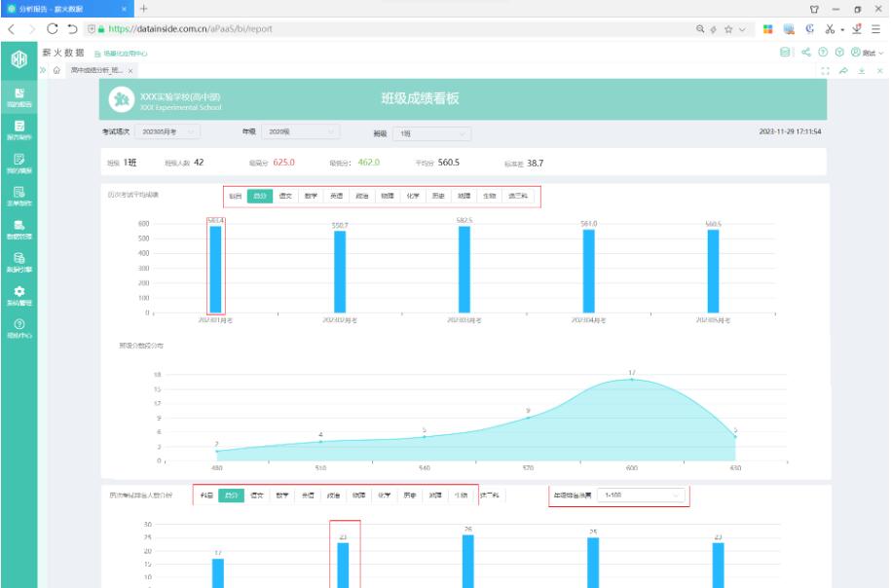This screenshot has width=891, height=588.
Task: Click the hexagon logo in the sidebar
Action: pos(19,58)
